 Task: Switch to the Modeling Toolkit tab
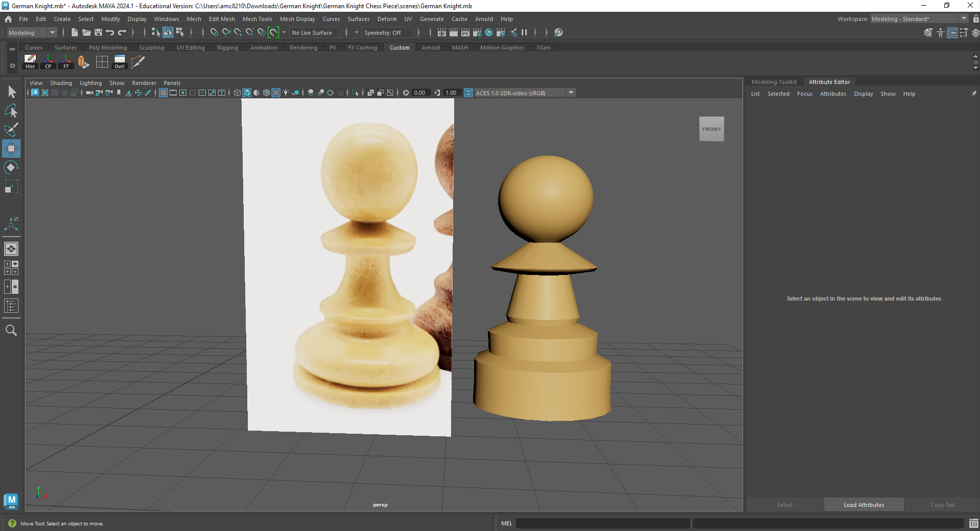[774, 81]
